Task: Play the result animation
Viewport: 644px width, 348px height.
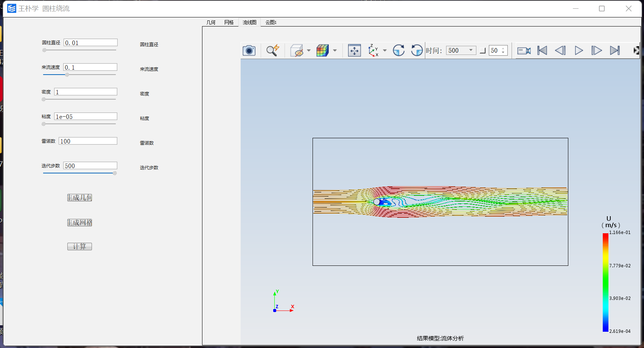Action: 579,50
